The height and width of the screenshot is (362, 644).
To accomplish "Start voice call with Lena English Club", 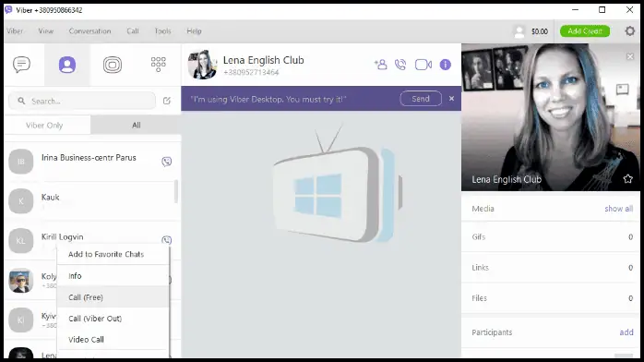I will (400, 65).
